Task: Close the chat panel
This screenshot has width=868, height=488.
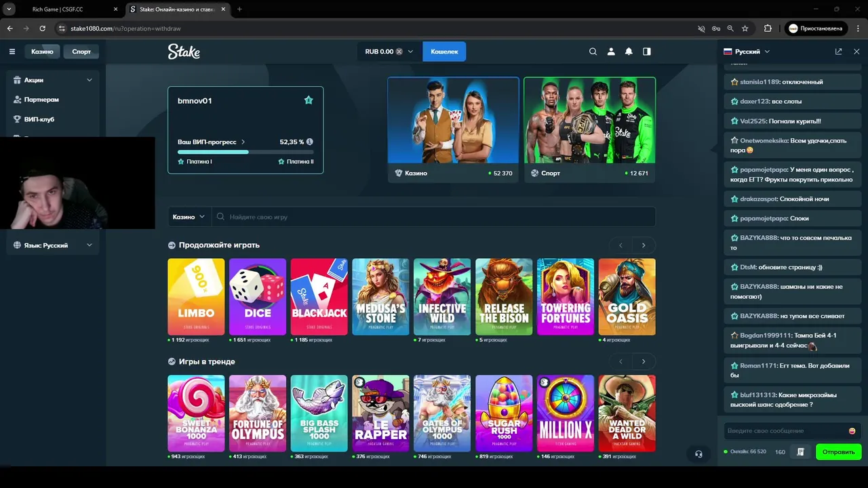Action: pos(856,52)
